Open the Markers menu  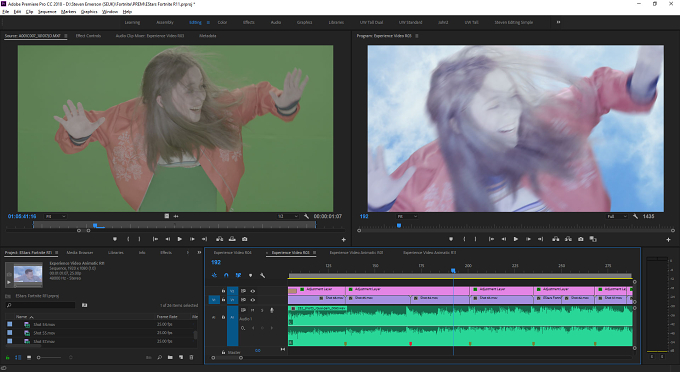[x=69, y=12]
